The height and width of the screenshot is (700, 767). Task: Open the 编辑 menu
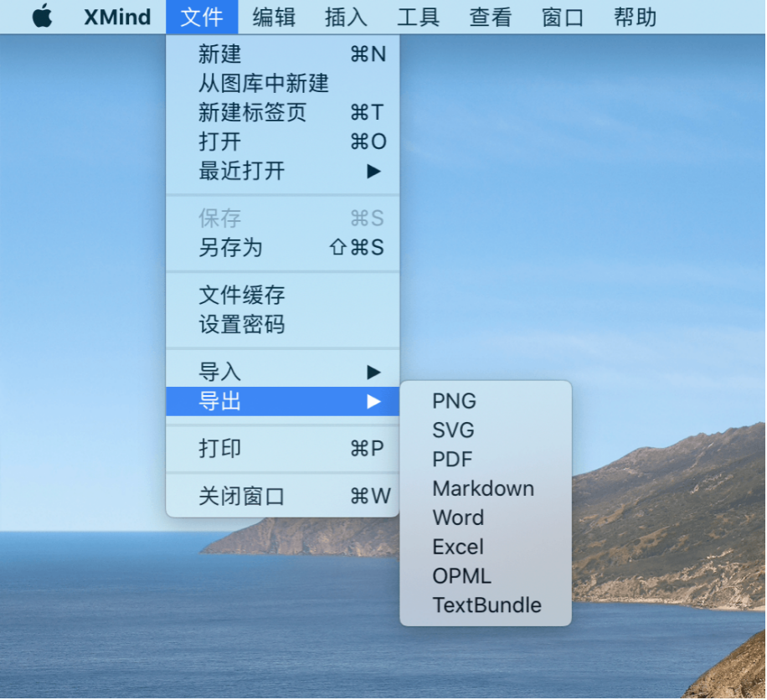(274, 17)
